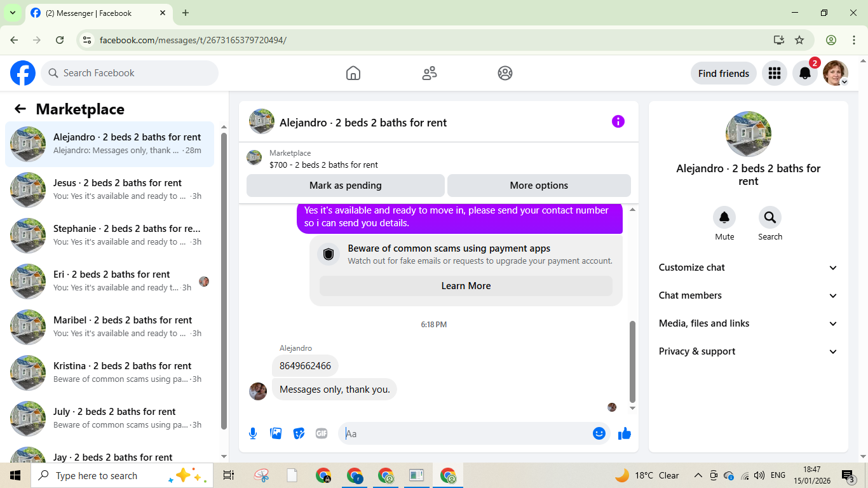Click Alejandro's avatar beside the message
This screenshot has height=488, width=868.
click(258, 391)
